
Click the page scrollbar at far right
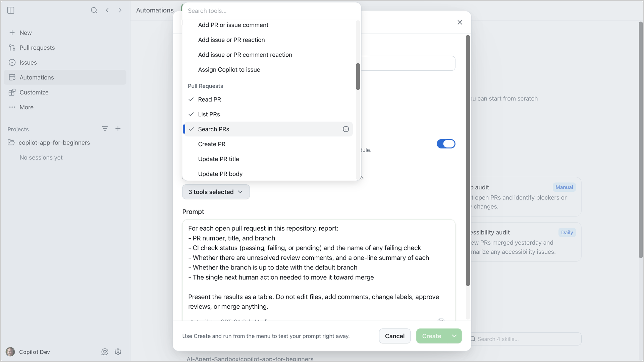(641, 140)
